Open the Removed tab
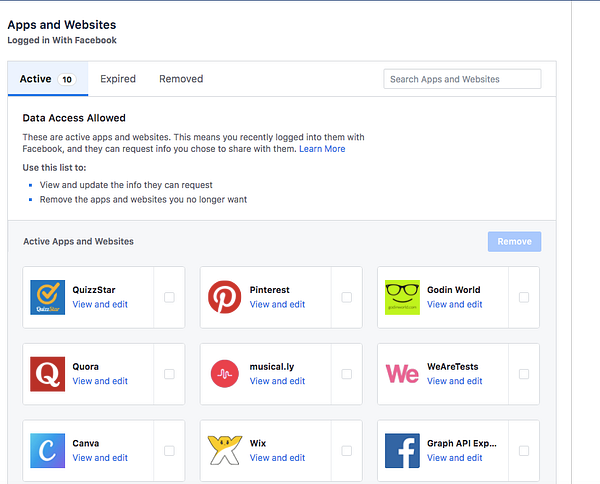Screen dimensions: 600x484 coord(181,79)
